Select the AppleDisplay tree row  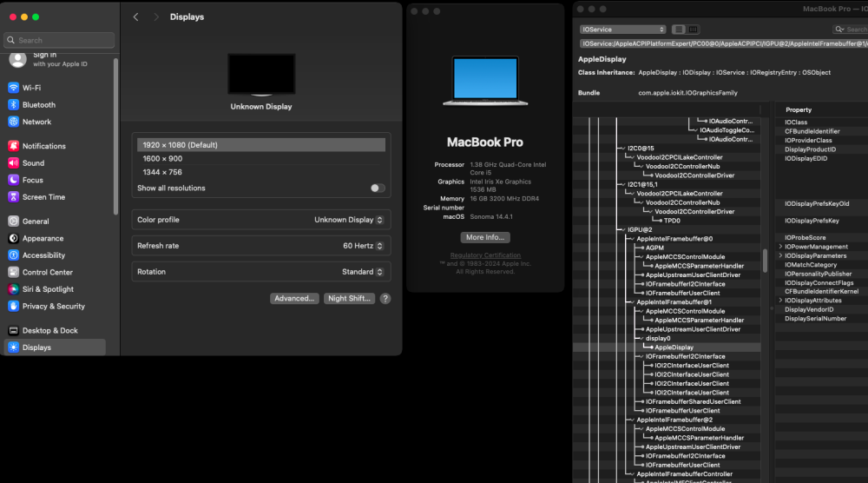pyautogui.click(x=667, y=347)
